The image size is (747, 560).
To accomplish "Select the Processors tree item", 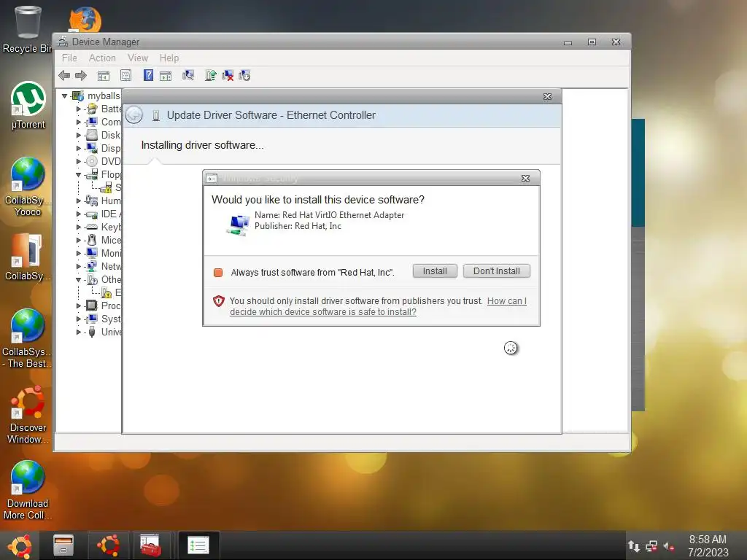I will (111, 306).
